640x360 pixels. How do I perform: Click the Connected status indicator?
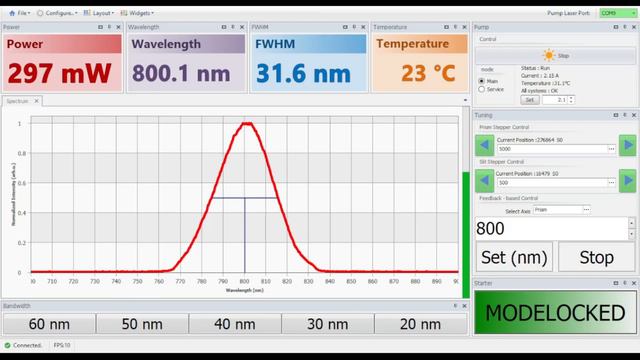click(x=23, y=345)
